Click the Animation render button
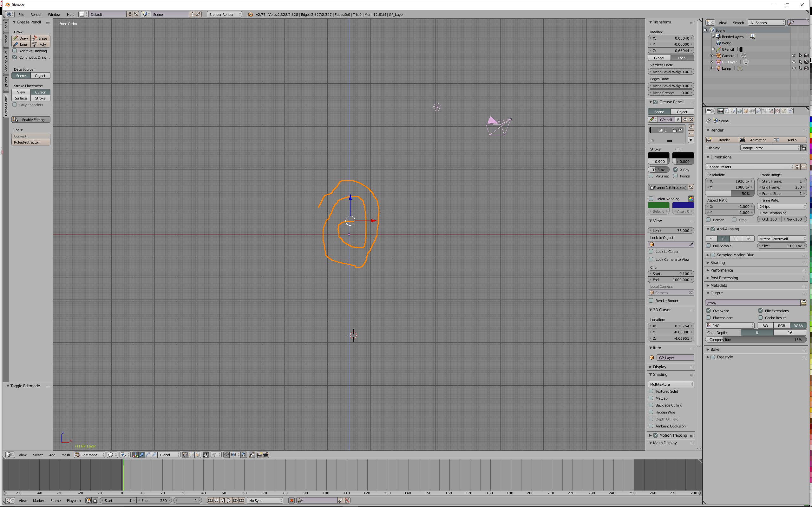Screen dimensions: 812x507 click(755, 140)
